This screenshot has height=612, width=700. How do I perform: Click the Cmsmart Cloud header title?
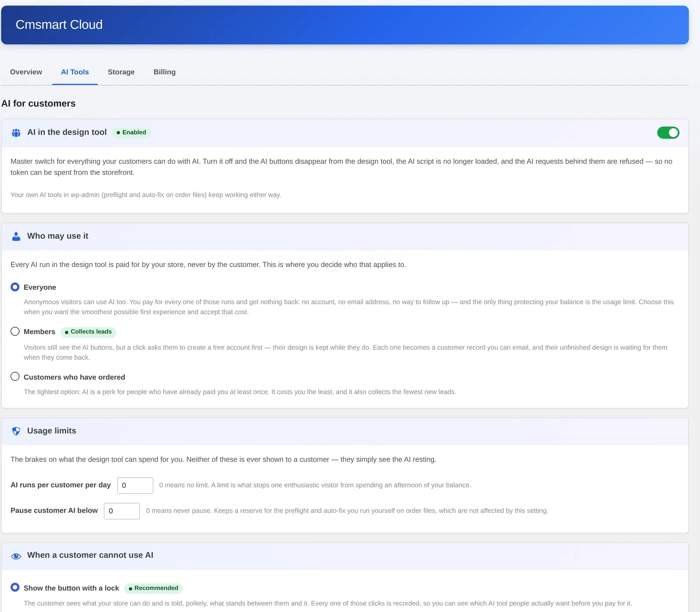point(59,24)
